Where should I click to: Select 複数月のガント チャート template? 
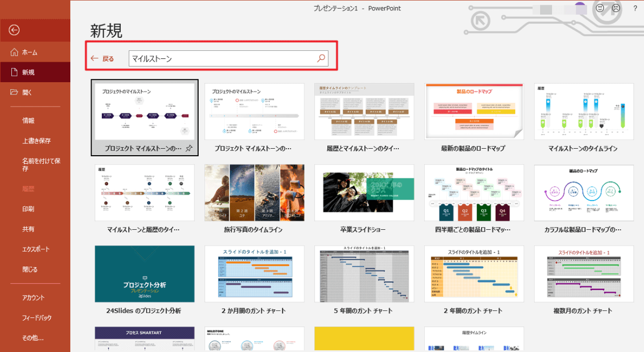point(583,274)
